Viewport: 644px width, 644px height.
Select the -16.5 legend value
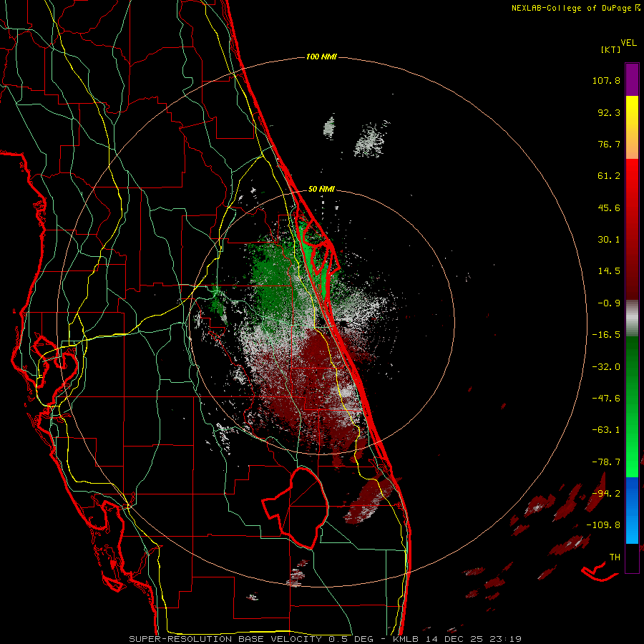pos(606,335)
